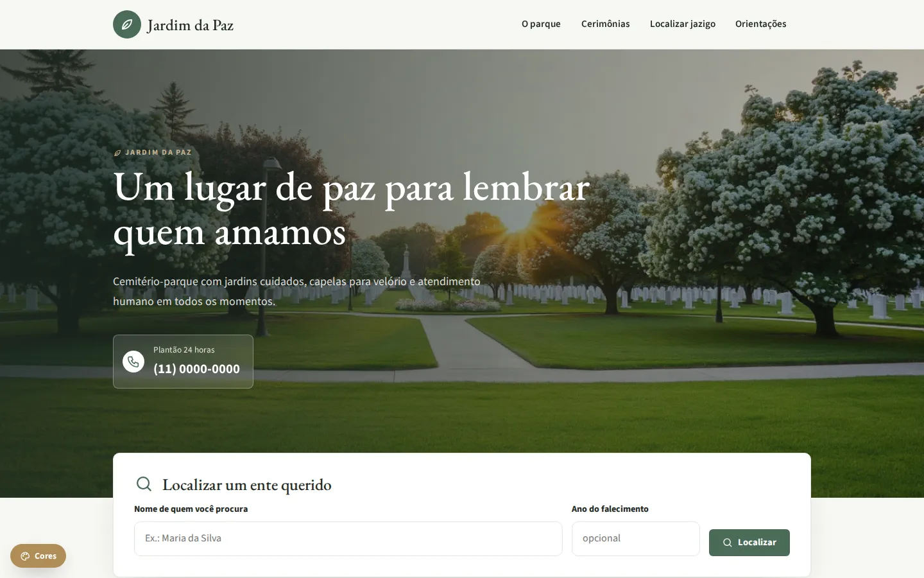Click the Jardim da Paz site title
The height and width of the screenshot is (578, 924).
pos(190,25)
